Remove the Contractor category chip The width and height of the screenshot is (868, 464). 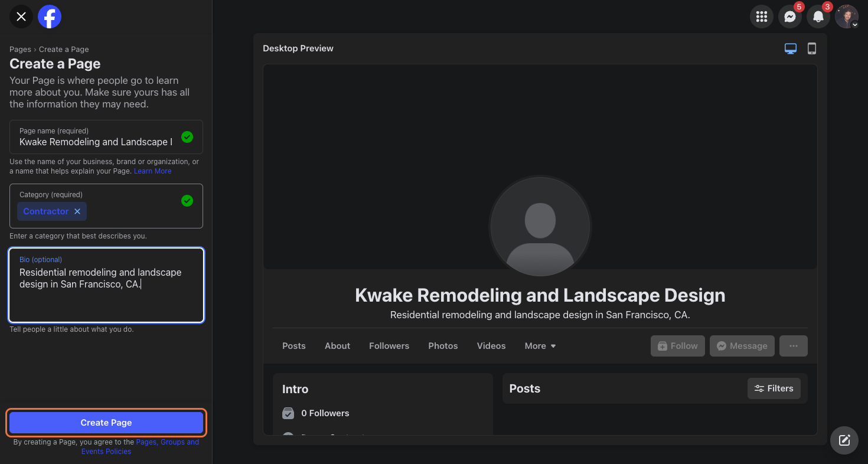pyautogui.click(x=77, y=211)
